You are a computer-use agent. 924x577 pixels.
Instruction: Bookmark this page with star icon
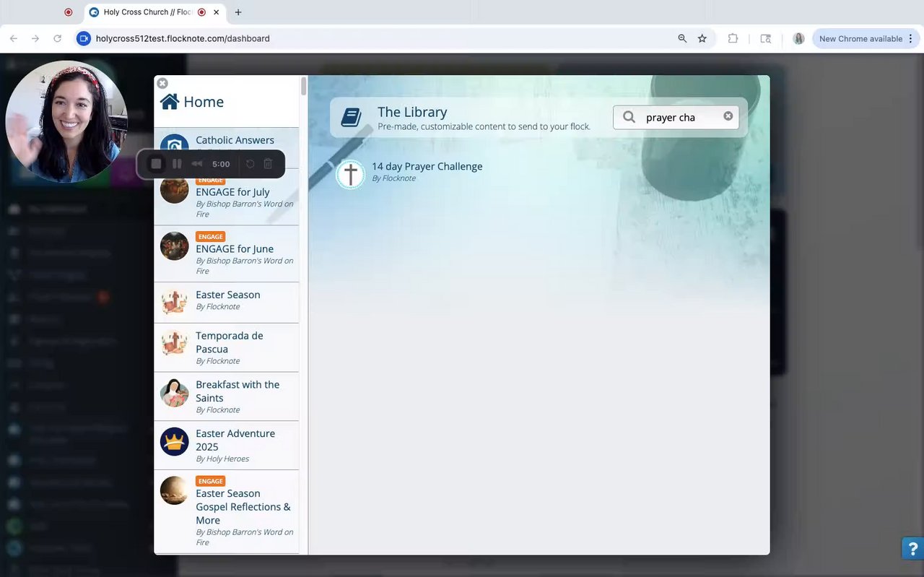702,38
